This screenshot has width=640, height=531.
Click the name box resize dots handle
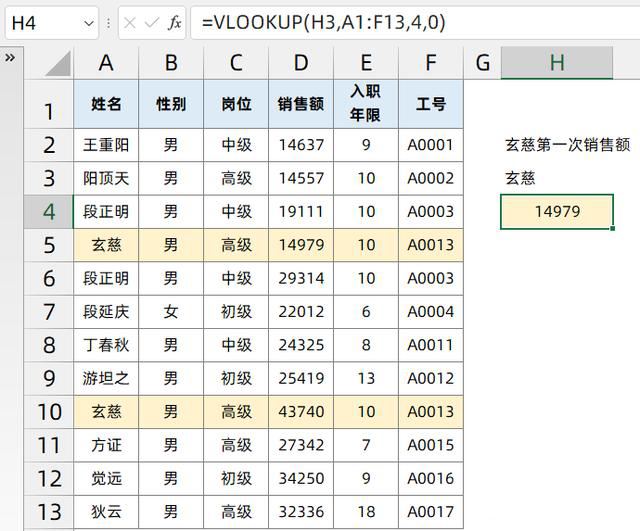click(x=108, y=22)
